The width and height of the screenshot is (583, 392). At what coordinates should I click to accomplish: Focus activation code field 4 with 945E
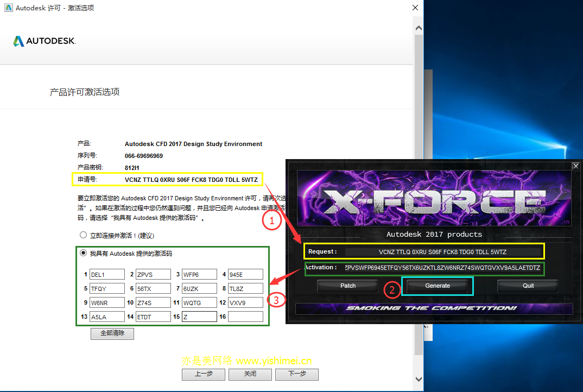tap(245, 275)
